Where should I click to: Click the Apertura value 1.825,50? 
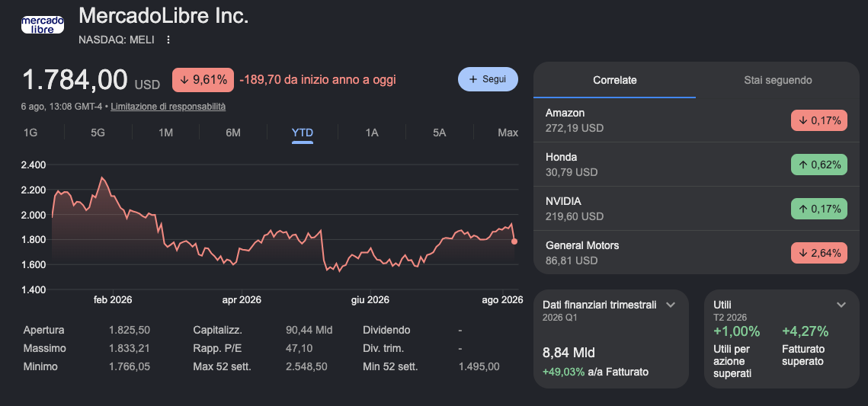pos(130,331)
